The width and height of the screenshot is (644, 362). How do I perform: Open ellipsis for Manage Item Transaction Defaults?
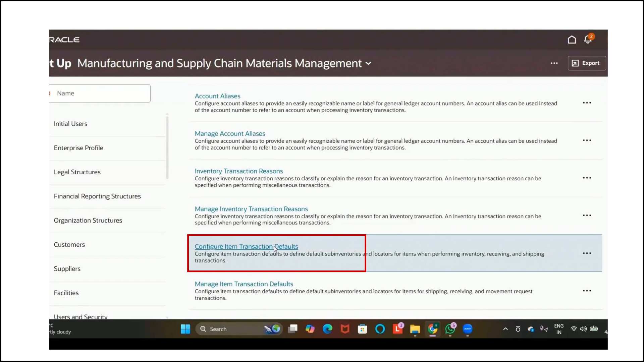[x=587, y=291]
